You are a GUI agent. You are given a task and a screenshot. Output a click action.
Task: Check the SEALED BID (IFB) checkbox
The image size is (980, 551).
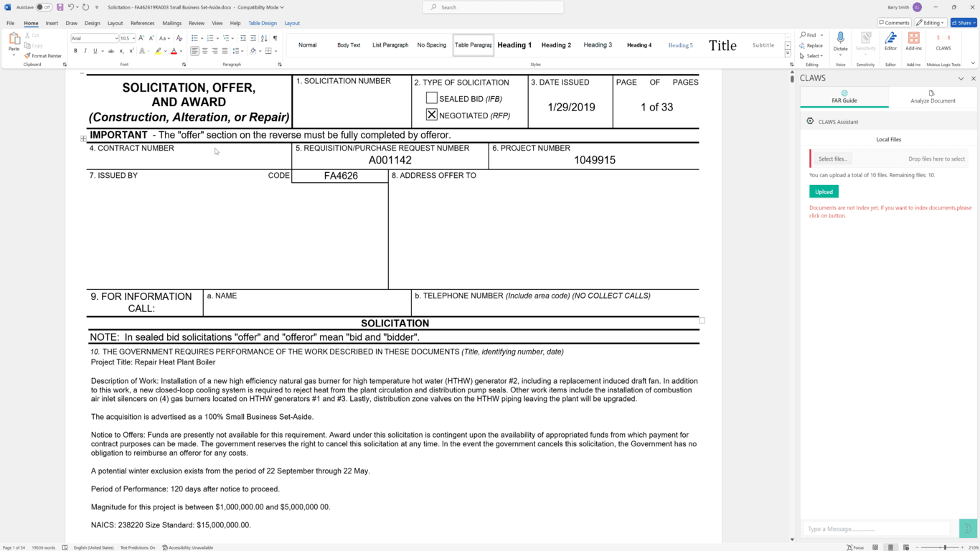(431, 98)
